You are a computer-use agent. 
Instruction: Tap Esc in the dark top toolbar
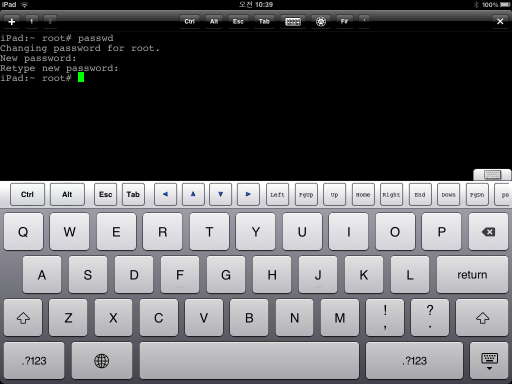click(x=238, y=22)
